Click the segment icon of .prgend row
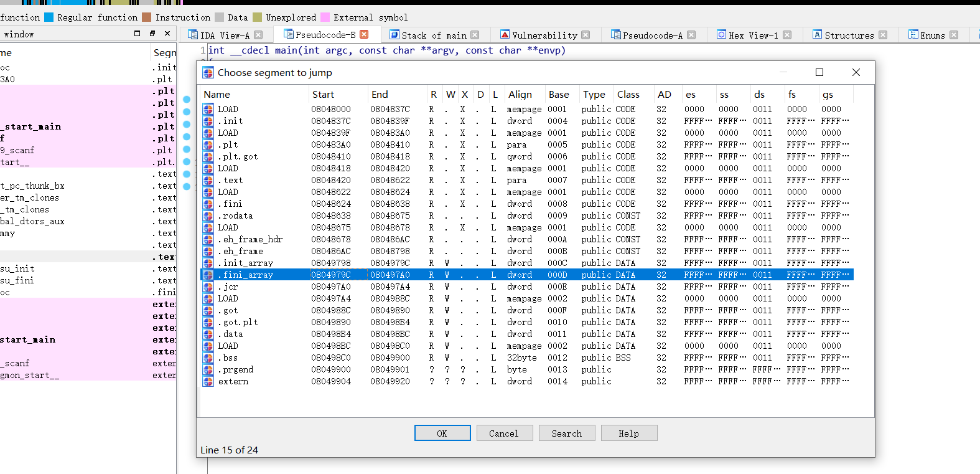Screen dimensions: 980x474 pyautogui.click(x=208, y=369)
